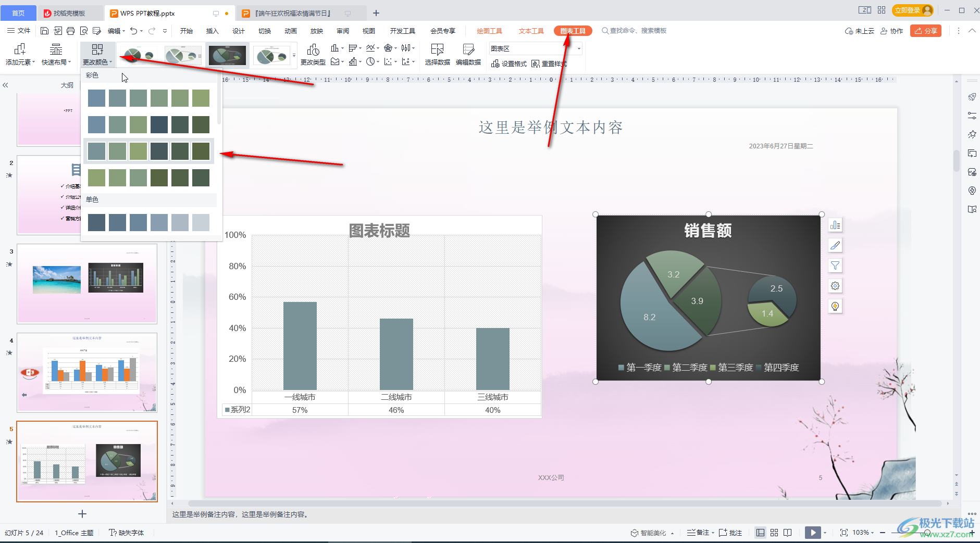Collapse the Change Colors (更改颜色) dropdown
980x543 pixels.
[97, 55]
